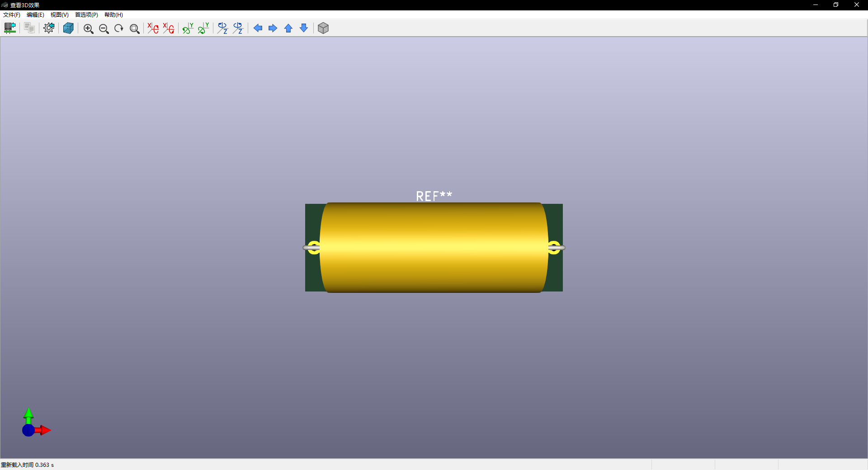Viewport: 868px width, 470px height.
Task: Copy 3D image to clipboard icon
Action: [x=29, y=28]
